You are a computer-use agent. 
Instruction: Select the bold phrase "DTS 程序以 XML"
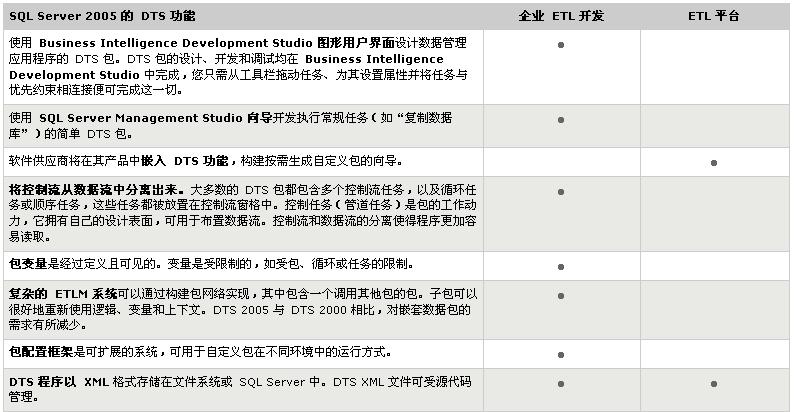click(59, 382)
